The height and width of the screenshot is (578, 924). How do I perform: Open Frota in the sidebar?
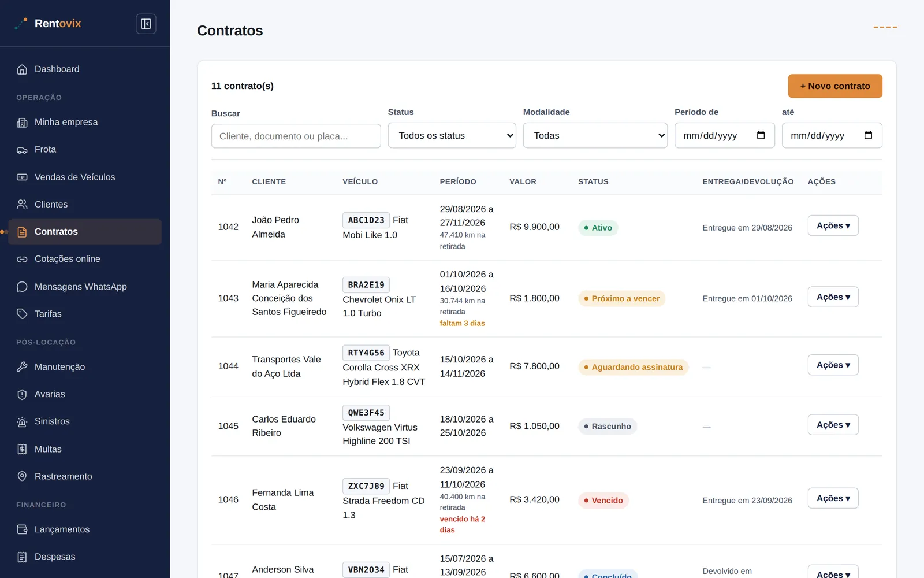pos(85,150)
